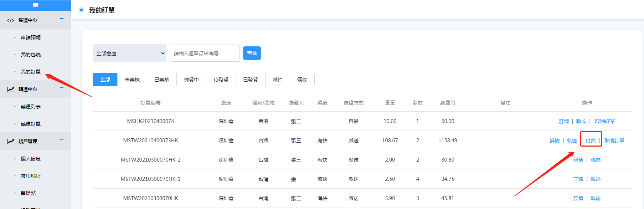Select the 簽收 status tab
Image resolution: width=644 pixels, height=209 pixels.
coord(302,80)
